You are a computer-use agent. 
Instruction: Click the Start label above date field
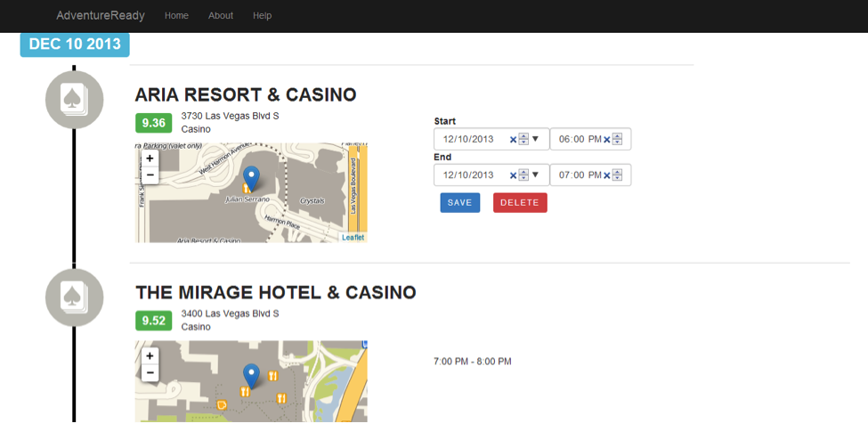point(445,121)
